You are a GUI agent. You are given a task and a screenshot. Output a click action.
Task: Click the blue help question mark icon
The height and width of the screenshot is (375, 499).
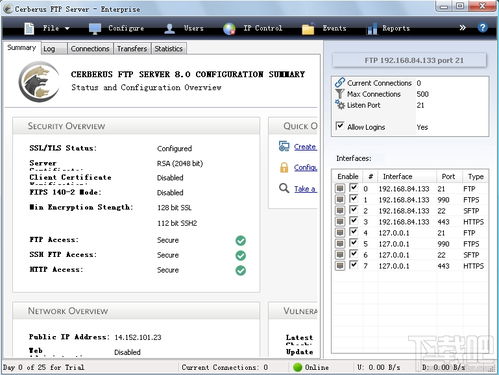(x=482, y=28)
